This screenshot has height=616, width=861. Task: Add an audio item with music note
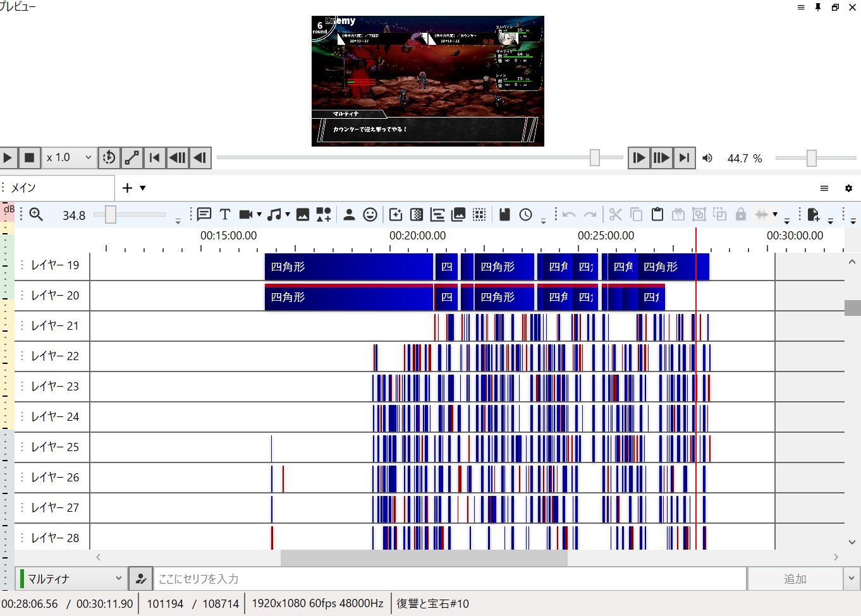(274, 215)
